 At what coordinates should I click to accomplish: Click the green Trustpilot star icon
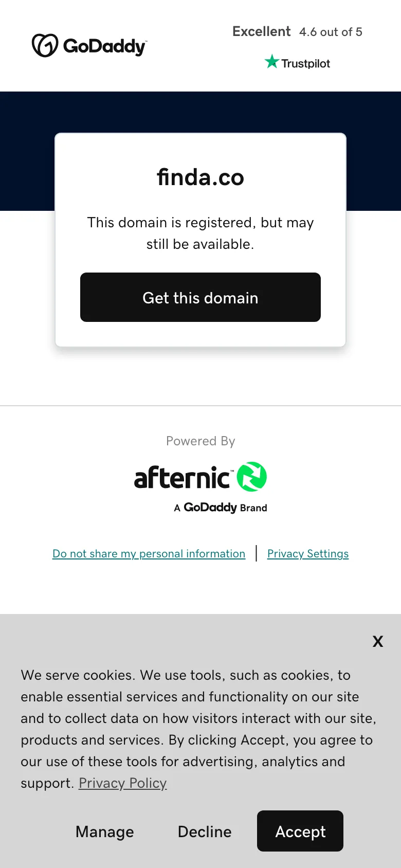(271, 62)
